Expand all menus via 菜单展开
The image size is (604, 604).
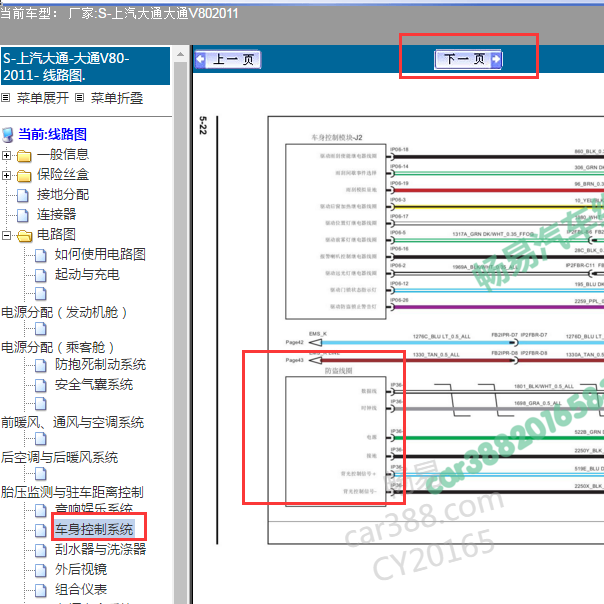(x=42, y=98)
